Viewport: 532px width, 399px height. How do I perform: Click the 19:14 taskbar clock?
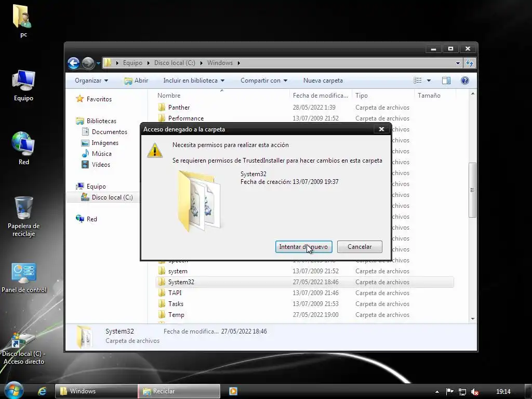(503, 392)
